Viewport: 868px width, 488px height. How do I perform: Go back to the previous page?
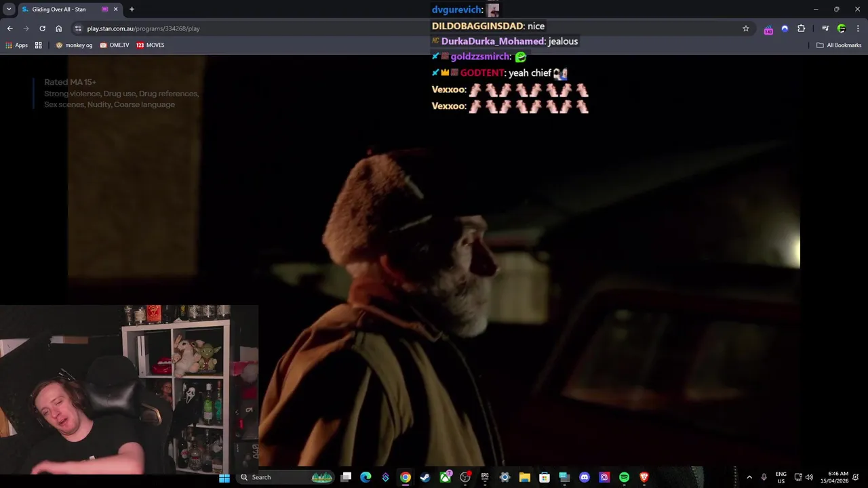[9, 28]
